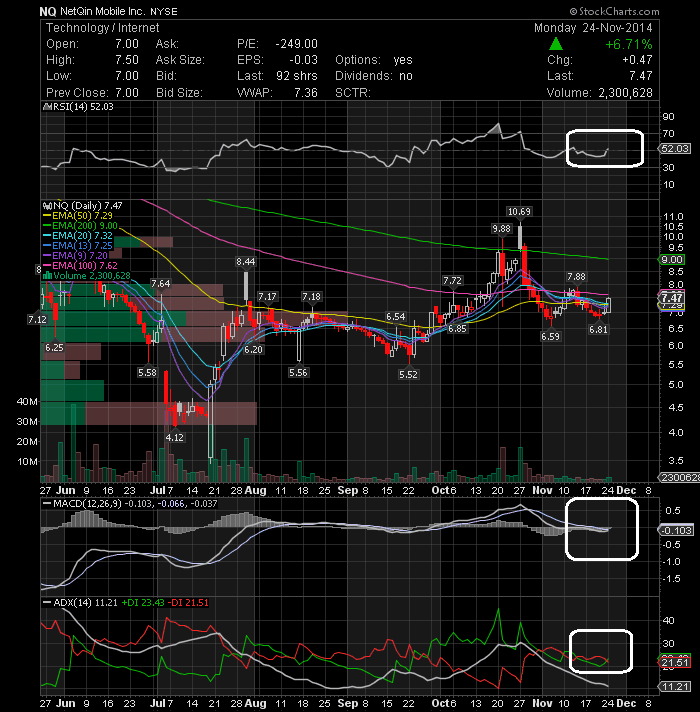The height and width of the screenshot is (712, 700).
Task: Click the 10M volume axis label
Action: point(27,462)
